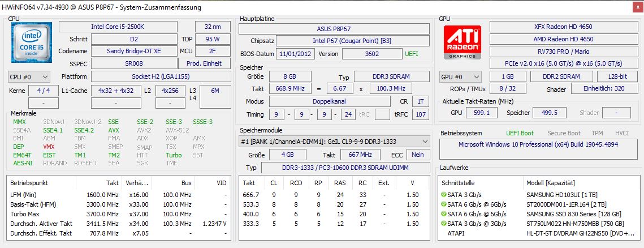Click the Schritt D2 field
The width and height of the screenshot is (644, 248).
pos(134,40)
